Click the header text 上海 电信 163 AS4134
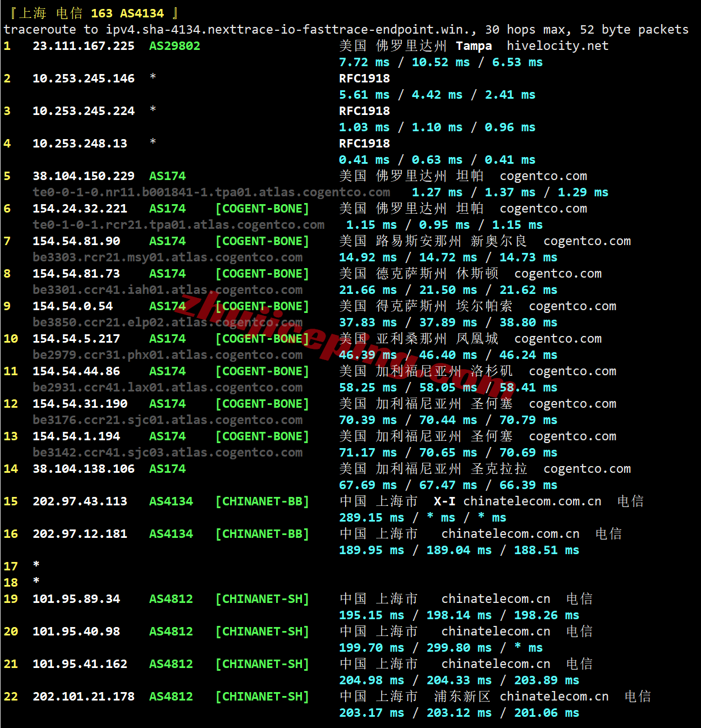The height and width of the screenshot is (728, 701). tap(92, 13)
